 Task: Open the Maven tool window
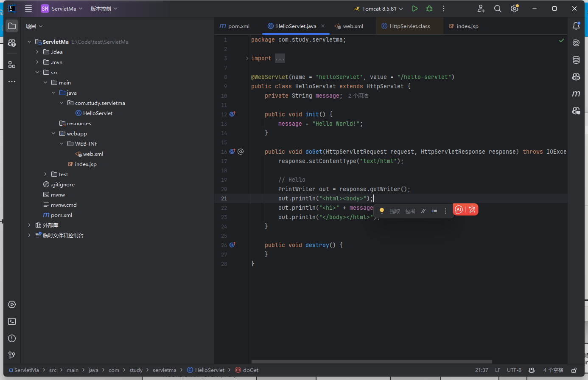576,94
